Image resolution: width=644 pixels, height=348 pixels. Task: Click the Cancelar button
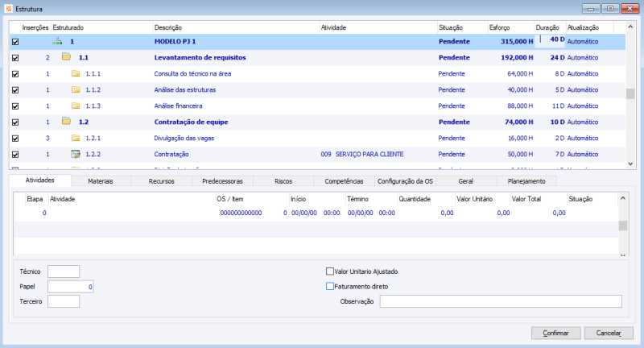[609, 333]
